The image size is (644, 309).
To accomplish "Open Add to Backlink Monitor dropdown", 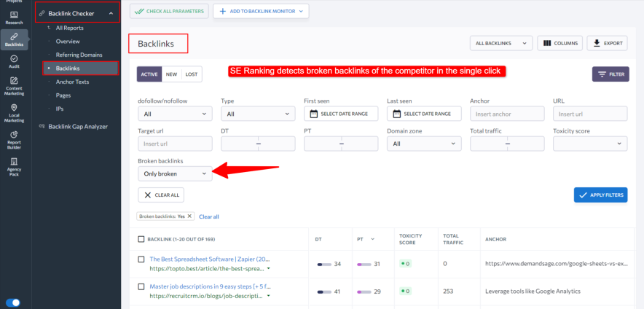I will (261, 11).
